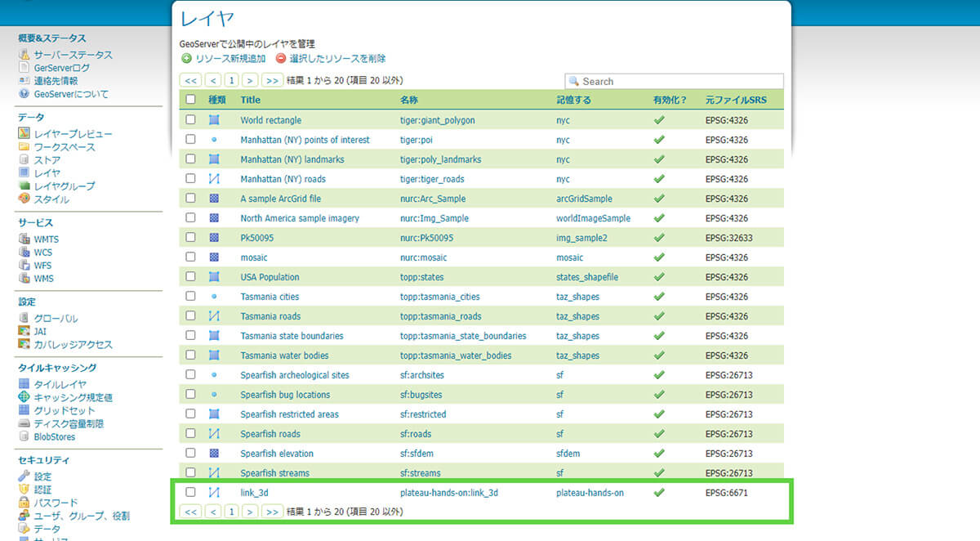This screenshot has width=980, height=541.
Task: Click the ワークスペース folder icon
Action: [24, 147]
